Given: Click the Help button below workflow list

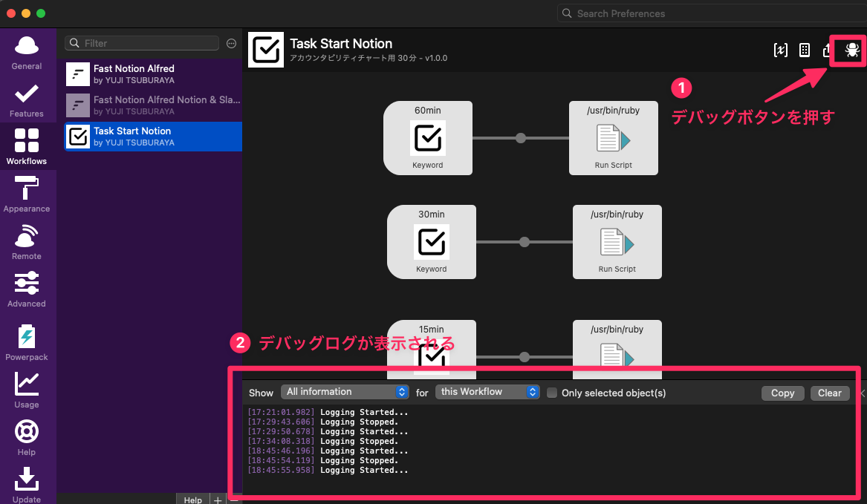Looking at the screenshot, I should pyautogui.click(x=193, y=500).
